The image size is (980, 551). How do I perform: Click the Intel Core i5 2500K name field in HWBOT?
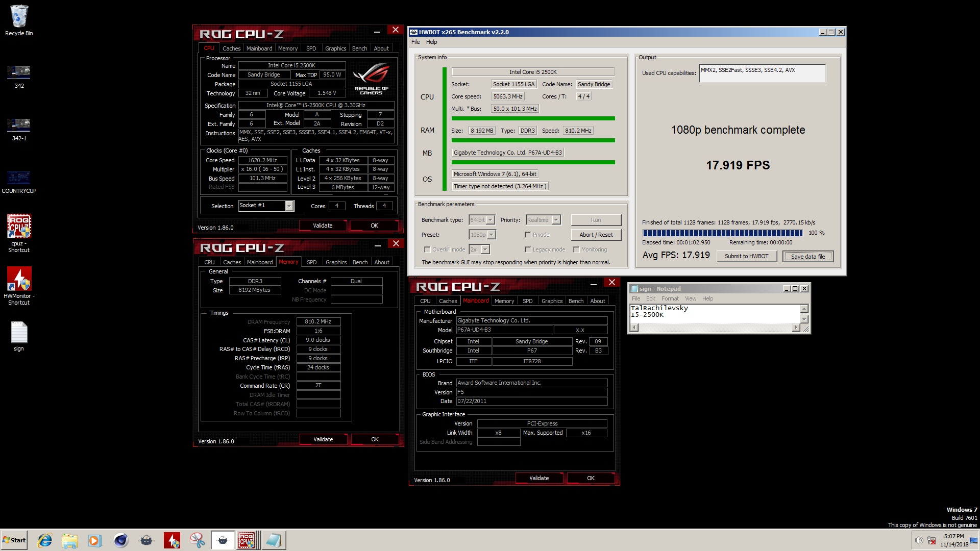click(x=533, y=72)
